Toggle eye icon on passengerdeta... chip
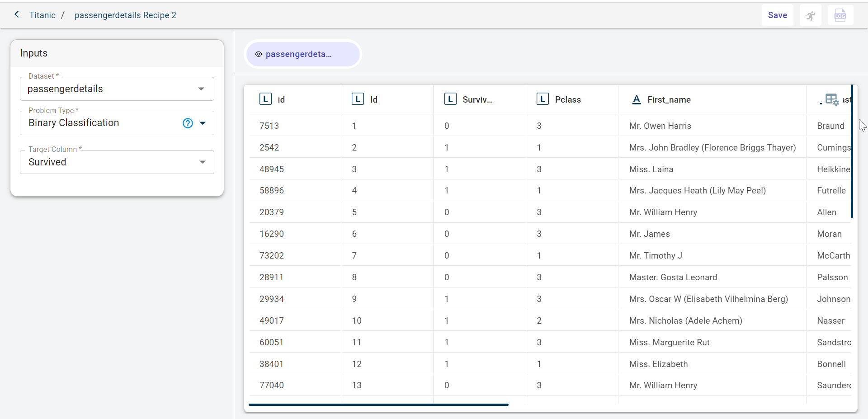The image size is (868, 419). [x=259, y=54]
